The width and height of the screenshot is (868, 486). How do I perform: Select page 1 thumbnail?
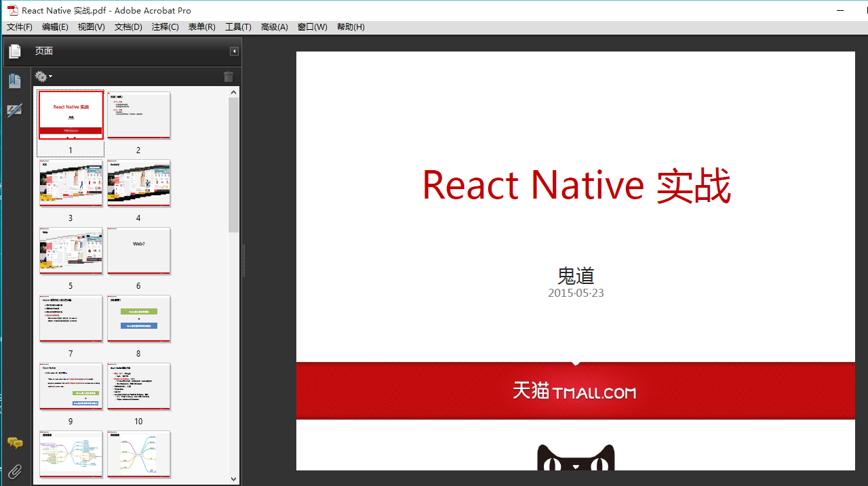tap(71, 115)
